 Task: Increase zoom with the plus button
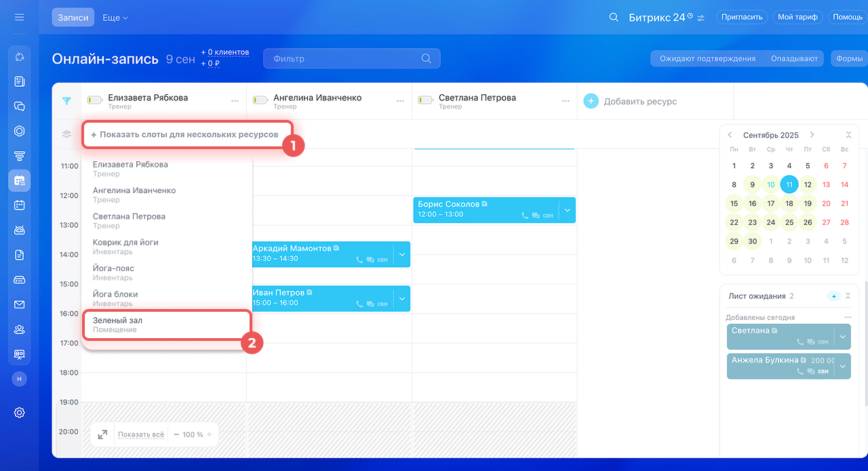coord(210,434)
